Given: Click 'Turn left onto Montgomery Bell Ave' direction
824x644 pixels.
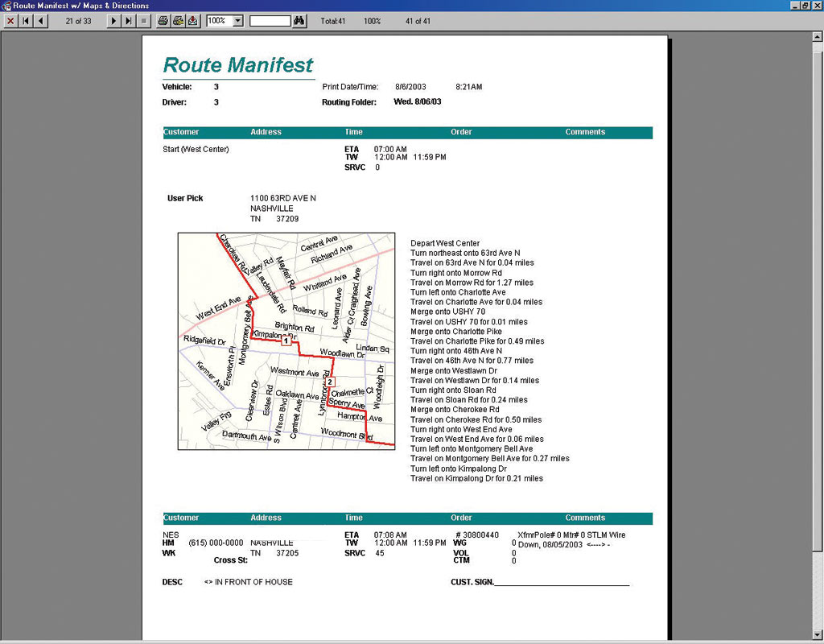Looking at the screenshot, I should coord(472,449).
